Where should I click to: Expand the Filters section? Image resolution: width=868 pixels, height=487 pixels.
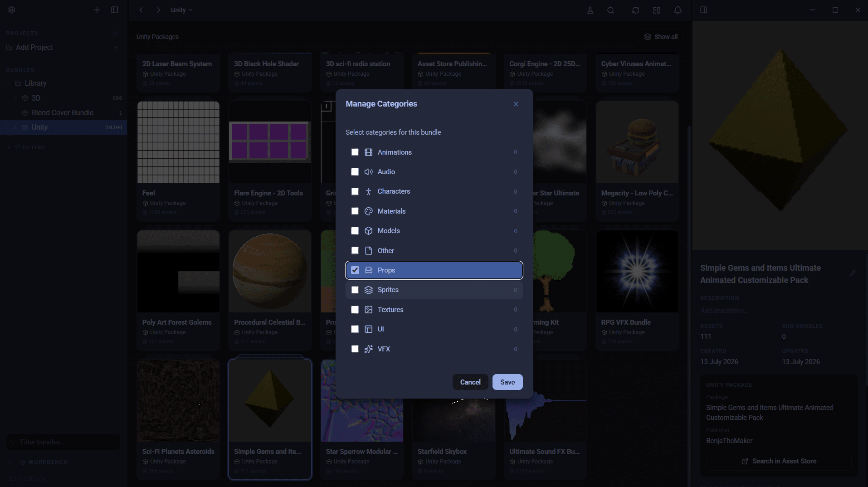coord(9,147)
